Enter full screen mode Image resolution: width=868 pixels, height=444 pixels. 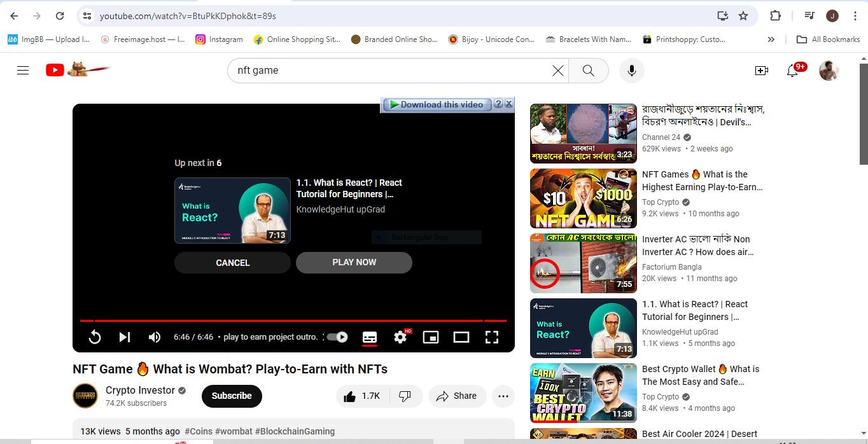coord(492,337)
